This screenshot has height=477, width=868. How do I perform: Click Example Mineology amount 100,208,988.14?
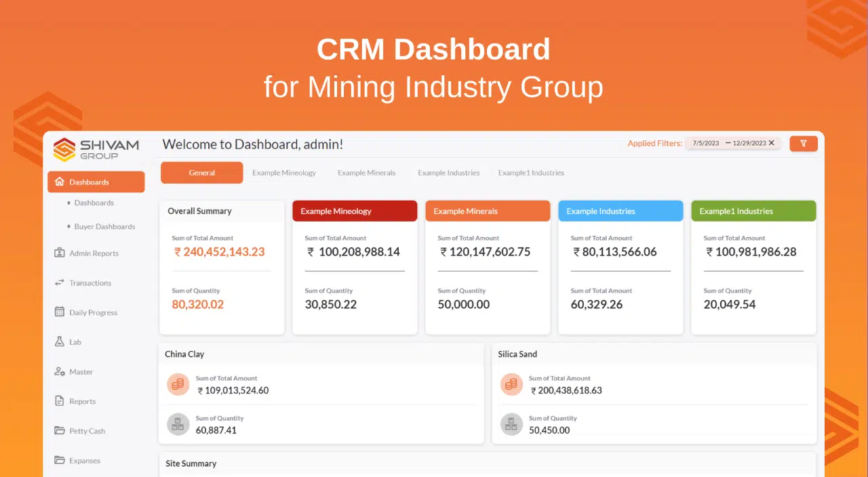353,251
